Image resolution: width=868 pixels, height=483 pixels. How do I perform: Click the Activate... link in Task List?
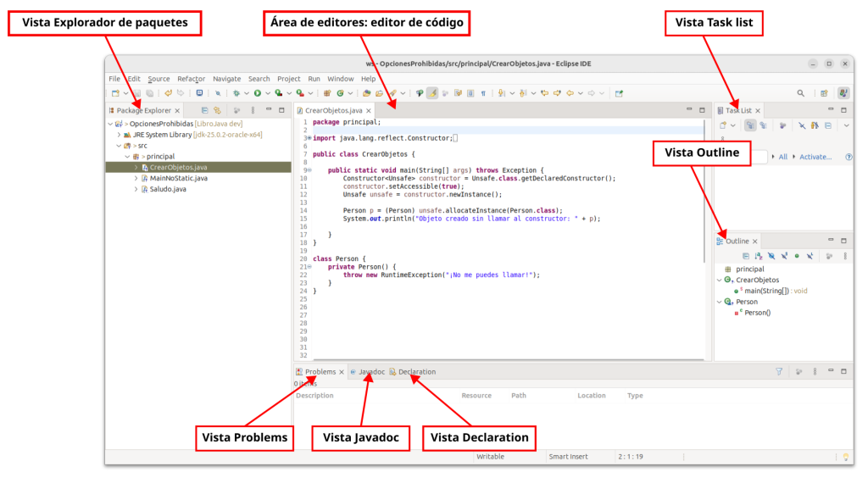coord(815,157)
